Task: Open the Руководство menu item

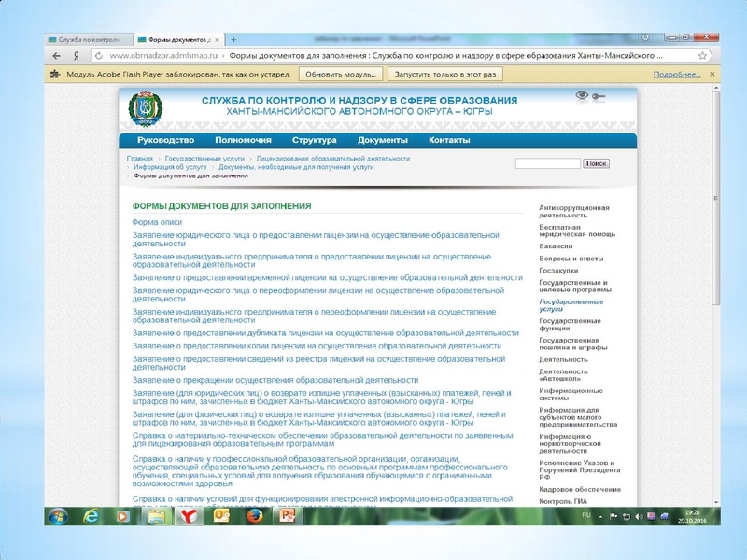Action: click(x=165, y=141)
